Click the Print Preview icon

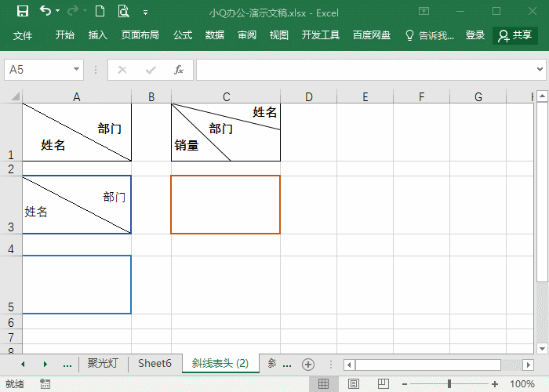point(123,11)
